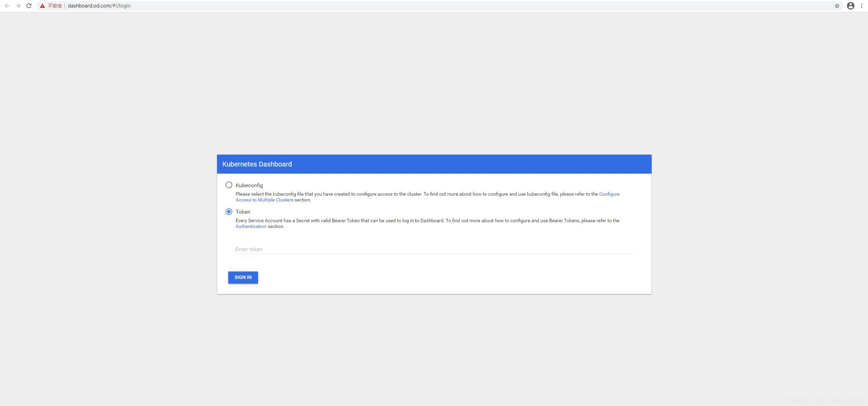The width and height of the screenshot is (868, 406).
Task: Select the Token radio button
Action: [x=229, y=212]
